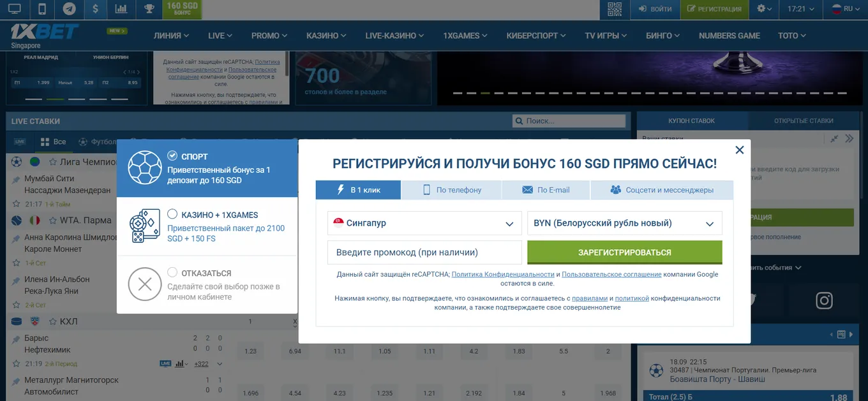The image size is (868, 401).
Task: Open the ЛИНИЯ menu
Action: 171,36
